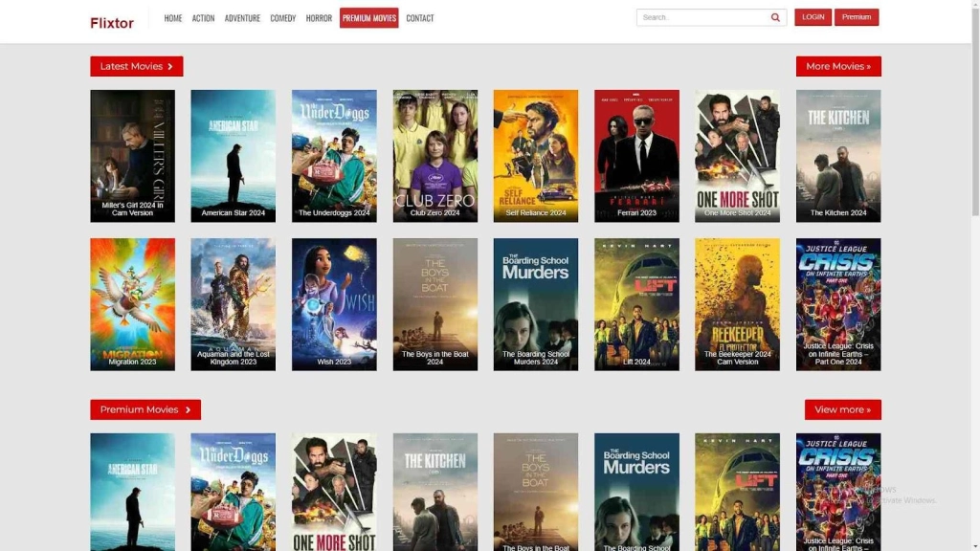Open Aquaman and the Lost Kingdom poster
Screen dimensions: 980x551
point(234,304)
